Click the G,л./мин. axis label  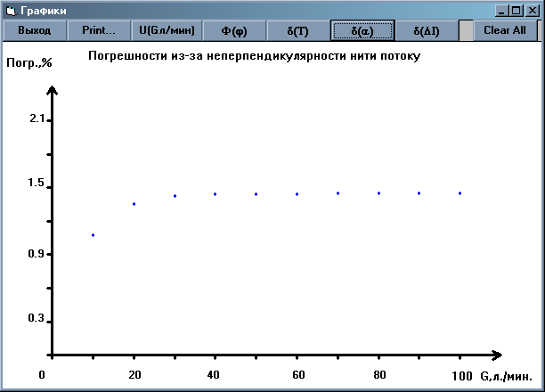[x=506, y=376]
